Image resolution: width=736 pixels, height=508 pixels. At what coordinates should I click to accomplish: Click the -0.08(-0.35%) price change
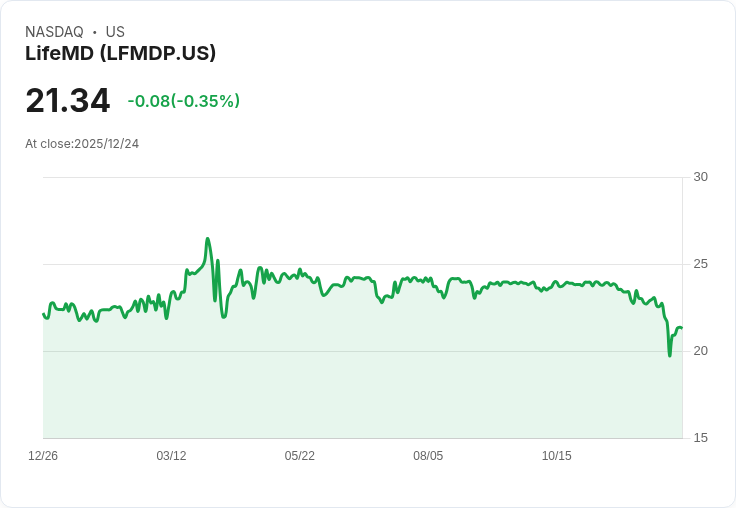183,101
